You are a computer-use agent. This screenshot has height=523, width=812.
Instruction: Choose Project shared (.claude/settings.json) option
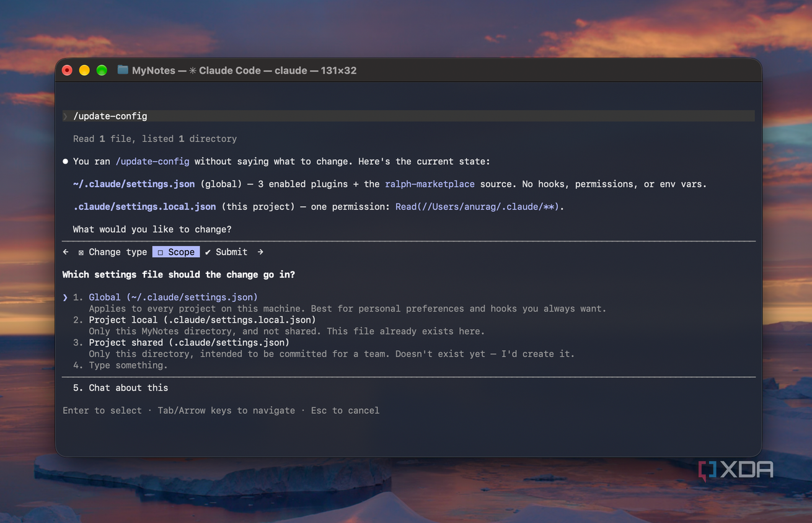tap(189, 343)
